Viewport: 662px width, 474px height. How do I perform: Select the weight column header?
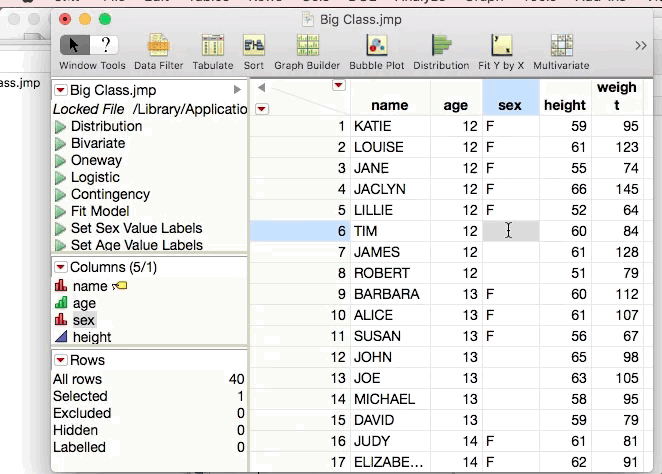pos(617,96)
